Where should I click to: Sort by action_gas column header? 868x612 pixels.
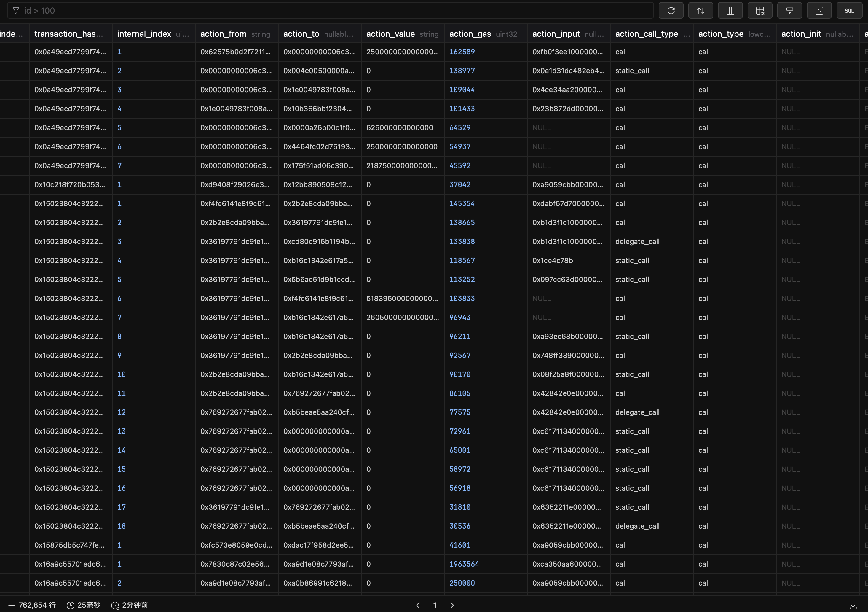[470, 34]
